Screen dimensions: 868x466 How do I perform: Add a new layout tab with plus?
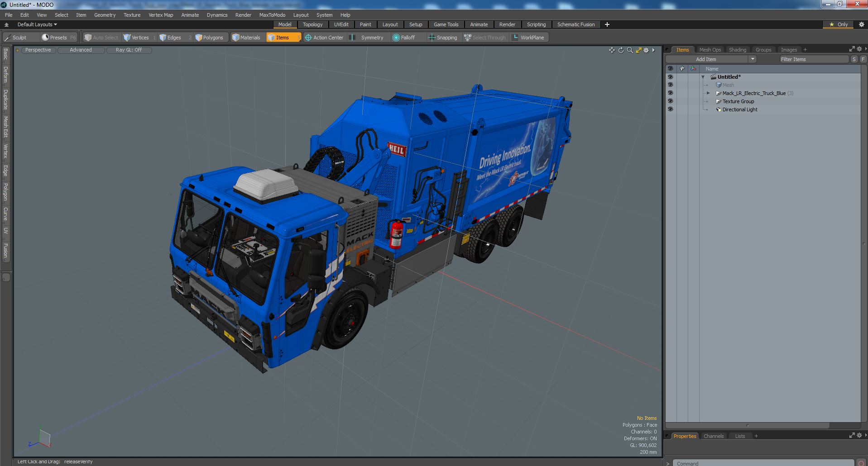click(607, 24)
